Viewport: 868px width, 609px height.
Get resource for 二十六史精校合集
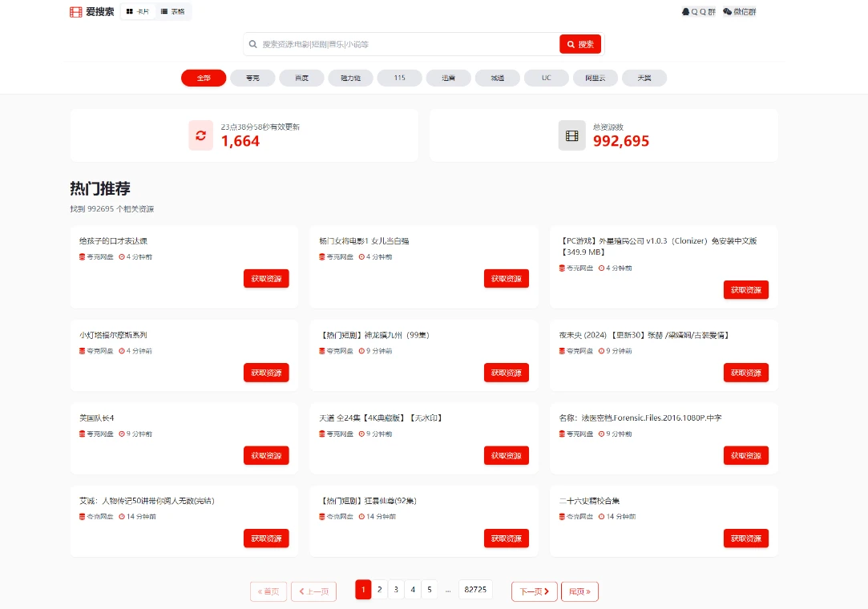click(746, 538)
